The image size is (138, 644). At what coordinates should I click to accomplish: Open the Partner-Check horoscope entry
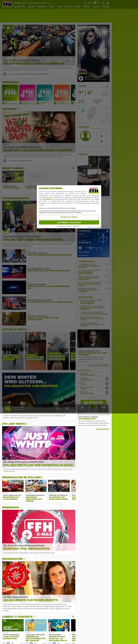coord(83,255)
